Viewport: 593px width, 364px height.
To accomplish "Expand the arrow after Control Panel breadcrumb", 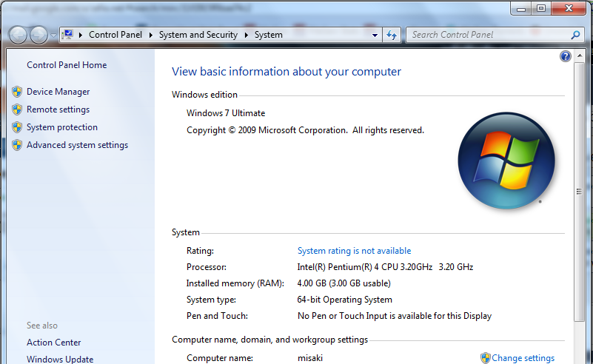I will (150, 35).
